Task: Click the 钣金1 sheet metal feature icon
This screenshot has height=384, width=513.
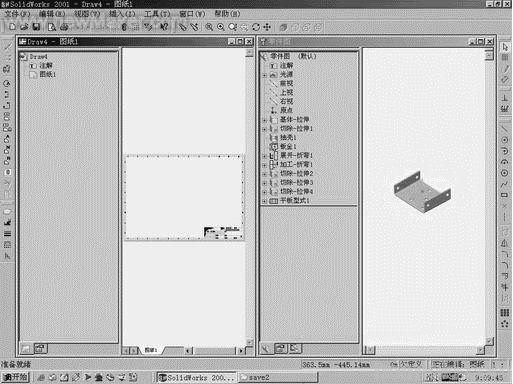Action: [273, 146]
